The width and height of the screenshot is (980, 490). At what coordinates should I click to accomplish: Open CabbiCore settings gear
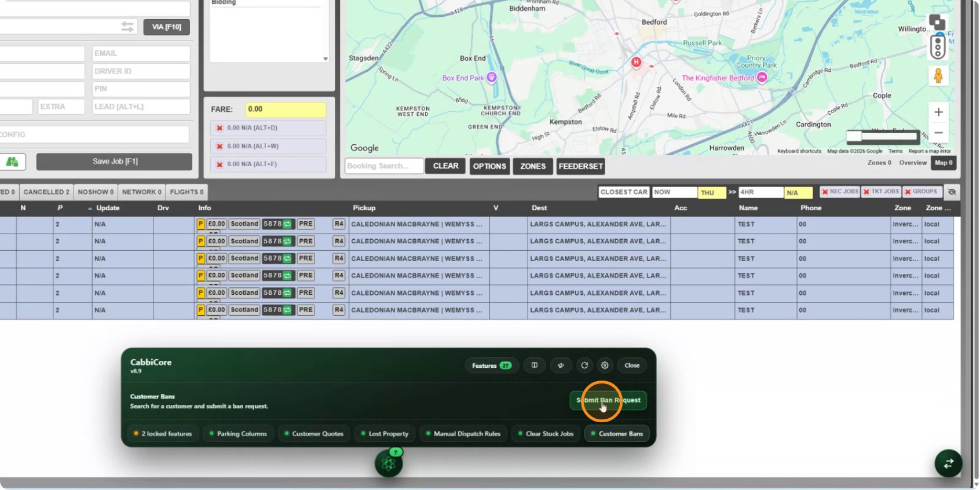[605, 365]
